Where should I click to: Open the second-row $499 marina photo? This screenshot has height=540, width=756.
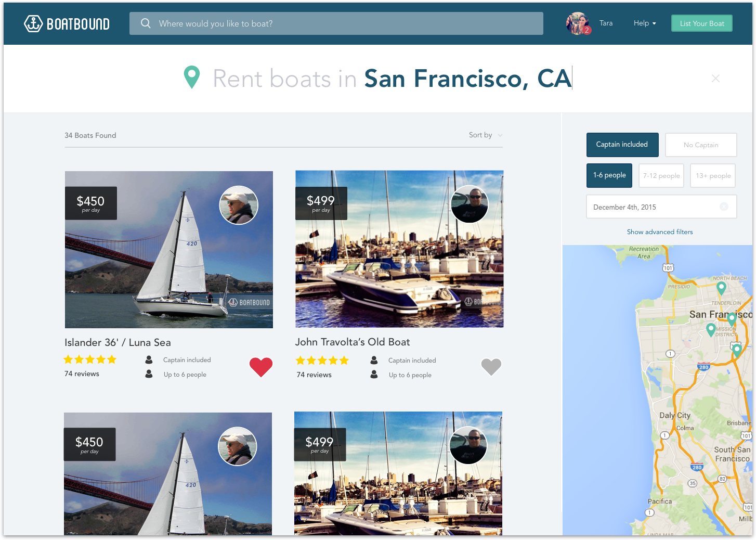(x=398, y=473)
